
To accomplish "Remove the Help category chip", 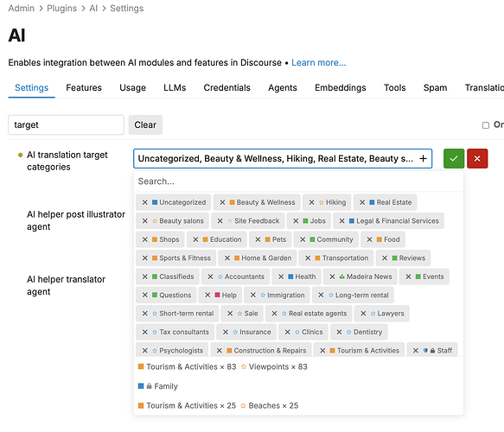I will 207,295.
